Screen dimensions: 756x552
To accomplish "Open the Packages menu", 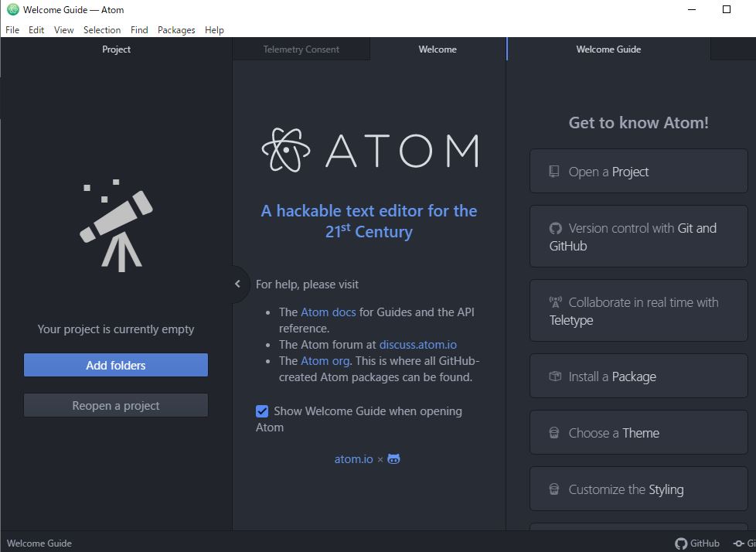I will point(176,30).
